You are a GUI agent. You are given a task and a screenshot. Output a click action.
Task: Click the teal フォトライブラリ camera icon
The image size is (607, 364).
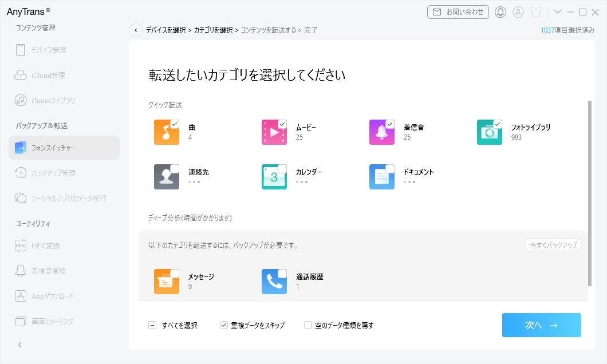pyautogui.click(x=489, y=132)
